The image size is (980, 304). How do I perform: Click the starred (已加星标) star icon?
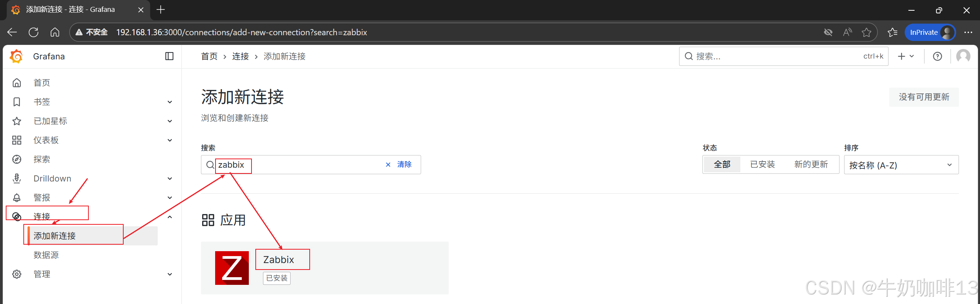(x=17, y=121)
